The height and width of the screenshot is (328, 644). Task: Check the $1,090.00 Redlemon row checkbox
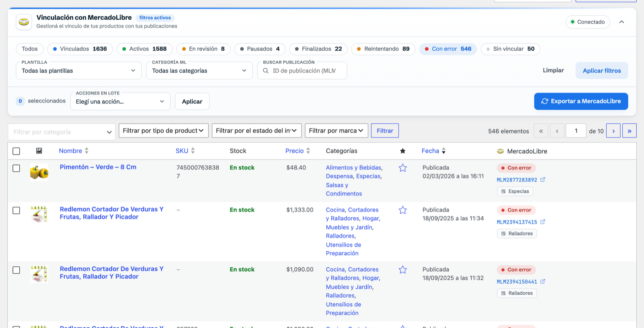click(x=16, y=270)
